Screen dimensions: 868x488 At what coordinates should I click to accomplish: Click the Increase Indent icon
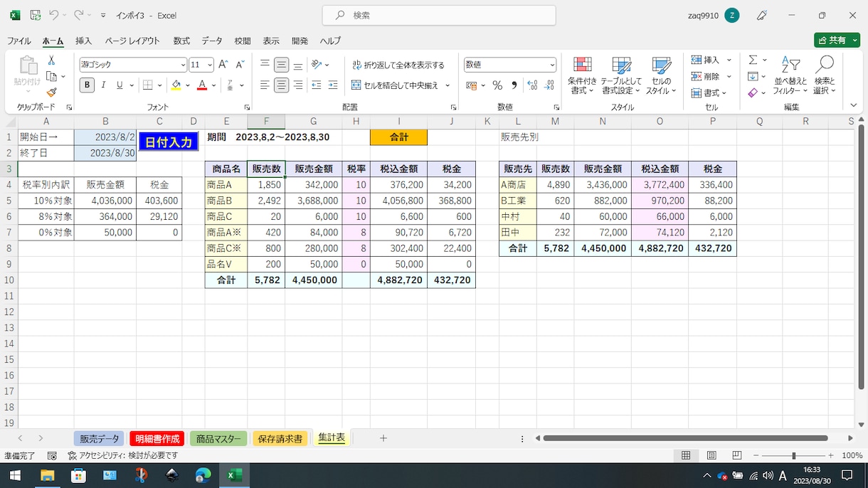[x=332, y=85]
